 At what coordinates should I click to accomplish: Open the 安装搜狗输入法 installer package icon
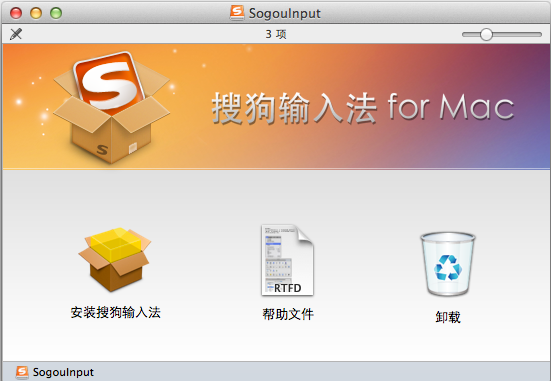tap(115, 259)
